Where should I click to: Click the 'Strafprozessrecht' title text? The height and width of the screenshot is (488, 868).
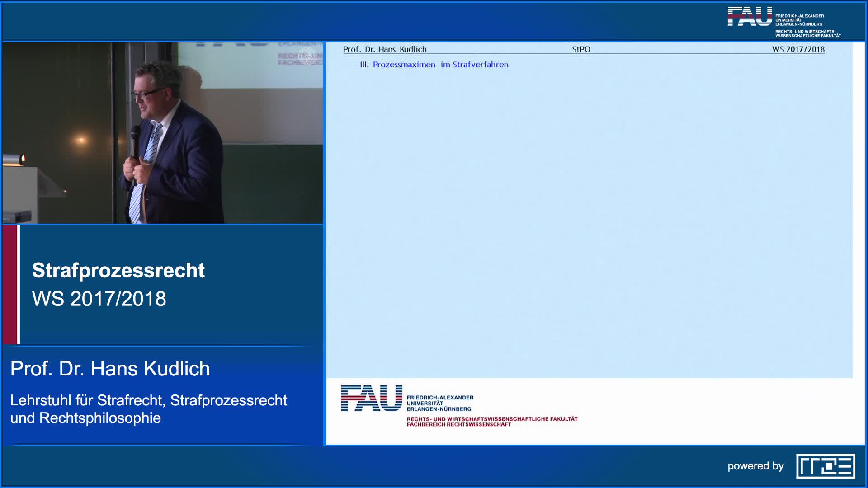pos(118,270)
